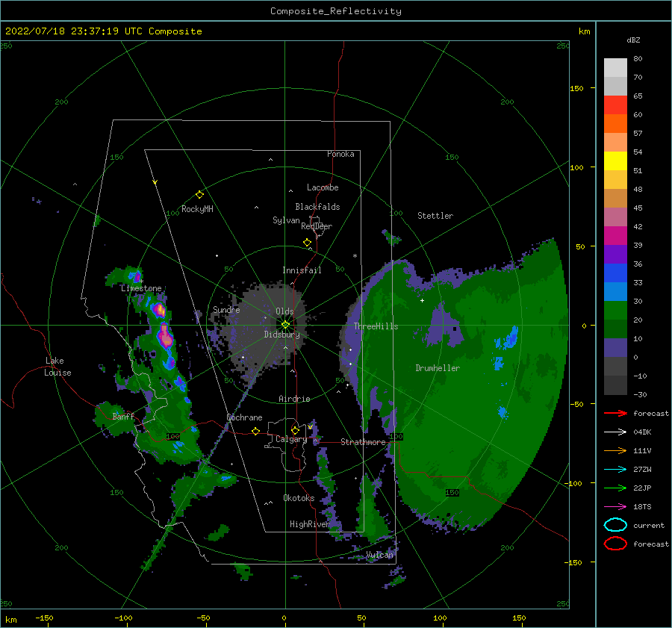Click the Innisfail label on map

(302, 270)
